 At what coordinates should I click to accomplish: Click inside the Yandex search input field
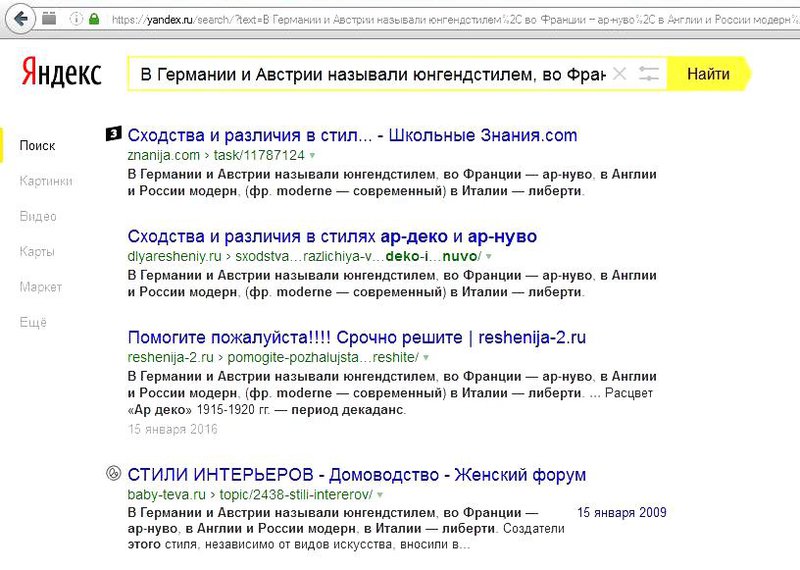tap(370, 74)
